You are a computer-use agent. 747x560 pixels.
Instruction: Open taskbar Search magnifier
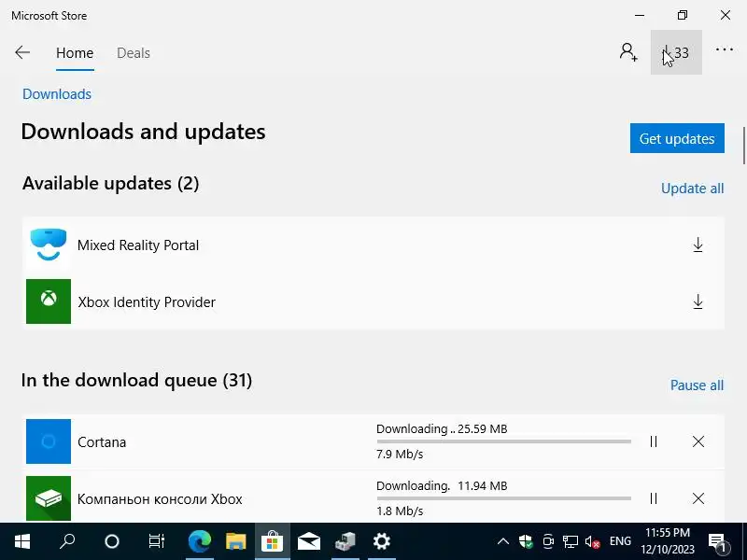click(x=67, y=541)
